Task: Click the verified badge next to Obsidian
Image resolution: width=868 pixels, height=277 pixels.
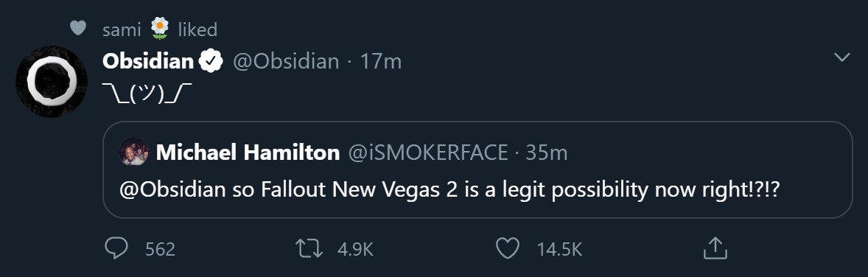Action: [211, 61]
